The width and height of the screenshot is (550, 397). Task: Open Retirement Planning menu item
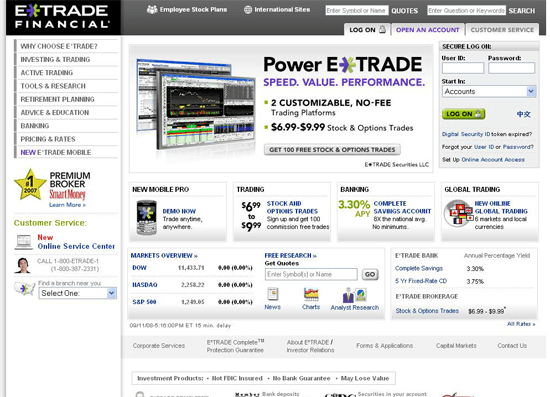click(x=66, y=100)
